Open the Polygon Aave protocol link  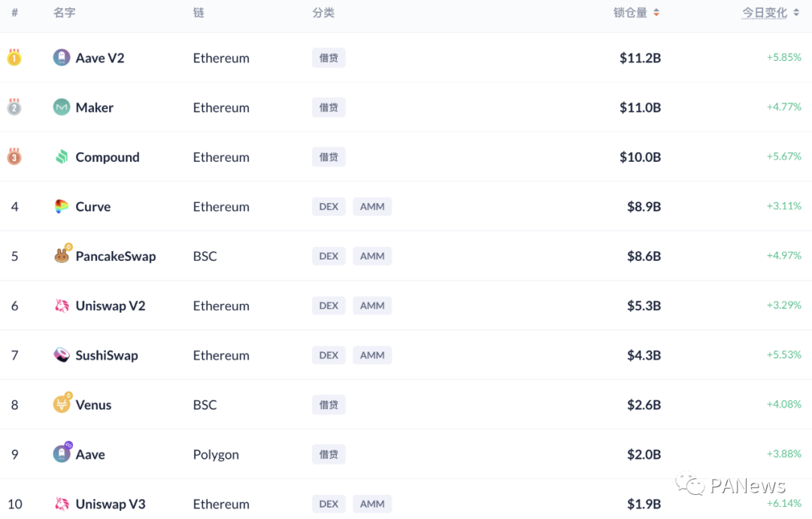[x=90, y=454]
